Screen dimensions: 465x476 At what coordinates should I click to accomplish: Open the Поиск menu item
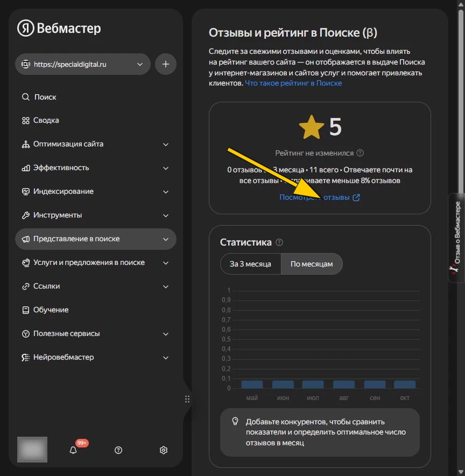[96, 97]
